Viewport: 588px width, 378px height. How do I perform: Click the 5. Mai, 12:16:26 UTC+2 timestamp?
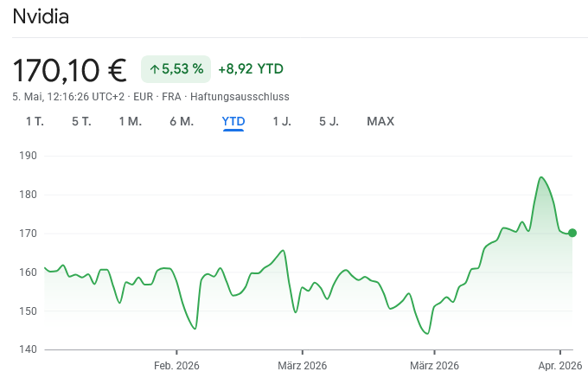coord(68,97)
